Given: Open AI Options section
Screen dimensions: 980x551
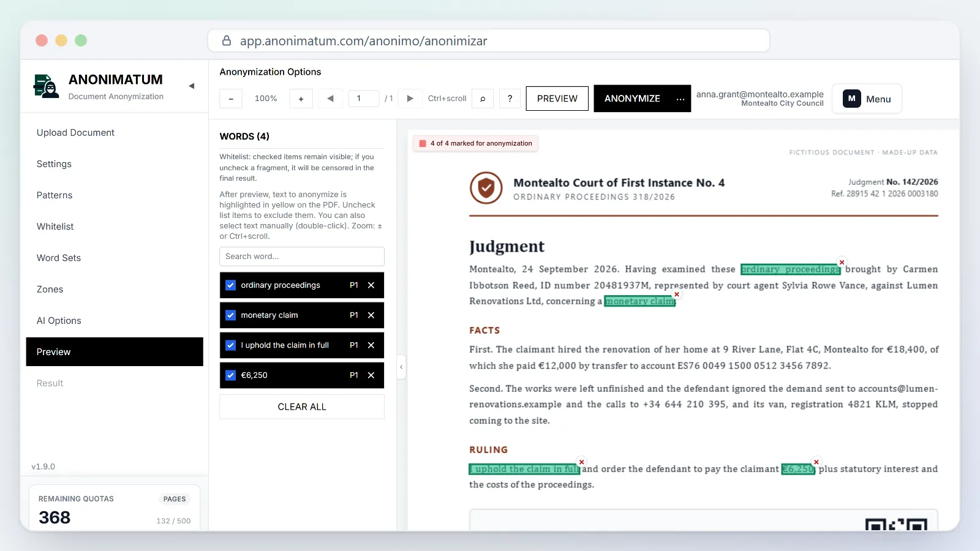Looking at the screenshot, I should pyautogui.click(x=115, y=321).
